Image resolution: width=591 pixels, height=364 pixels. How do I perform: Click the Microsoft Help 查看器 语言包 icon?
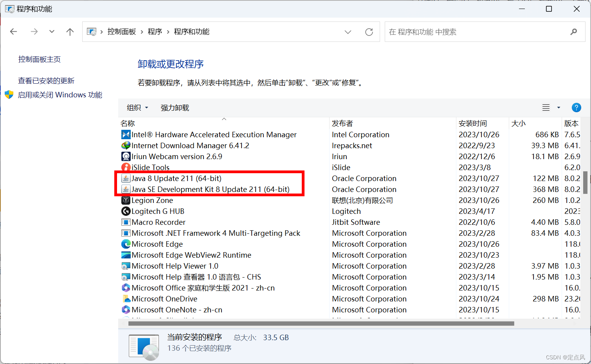(126, 277)
